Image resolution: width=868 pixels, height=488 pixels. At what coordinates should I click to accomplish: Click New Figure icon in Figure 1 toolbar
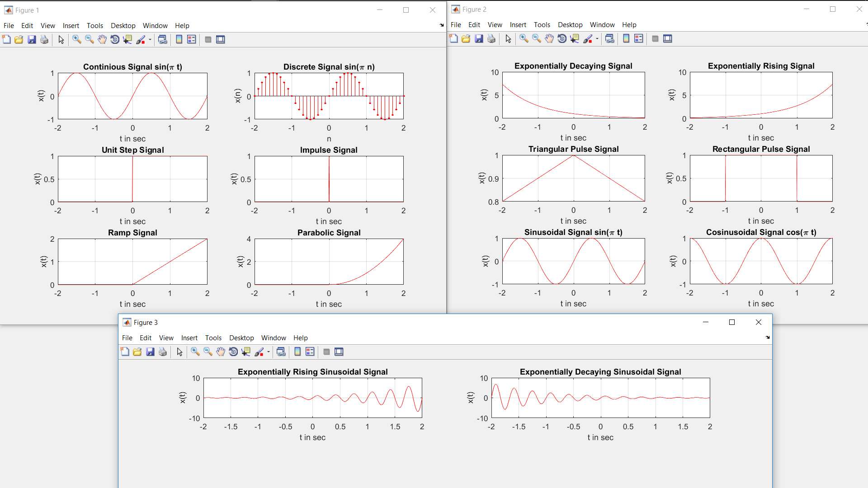click(x=6, y=40)
